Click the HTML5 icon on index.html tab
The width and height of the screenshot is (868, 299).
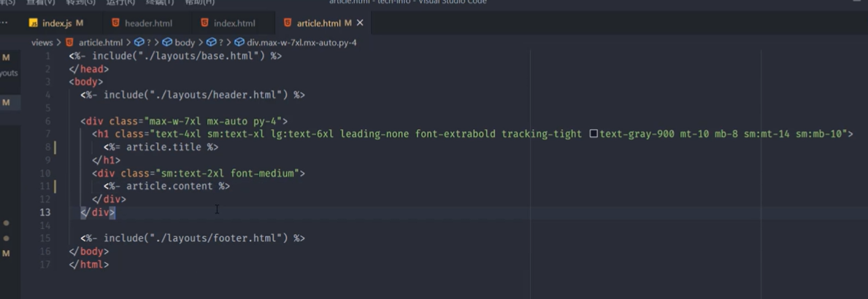click(x=205, y=23)
